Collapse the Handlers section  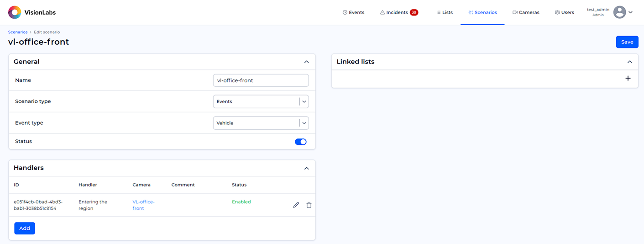point(306,168)
